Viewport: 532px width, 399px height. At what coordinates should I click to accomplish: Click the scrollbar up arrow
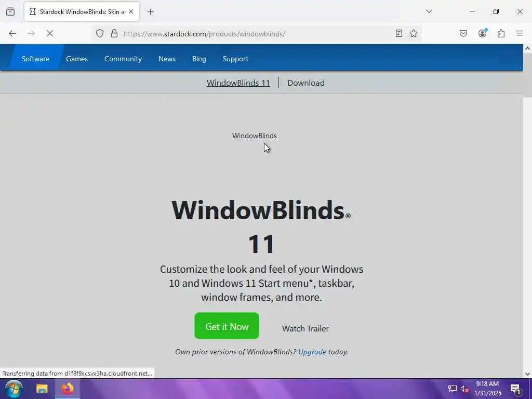point(528,48)
